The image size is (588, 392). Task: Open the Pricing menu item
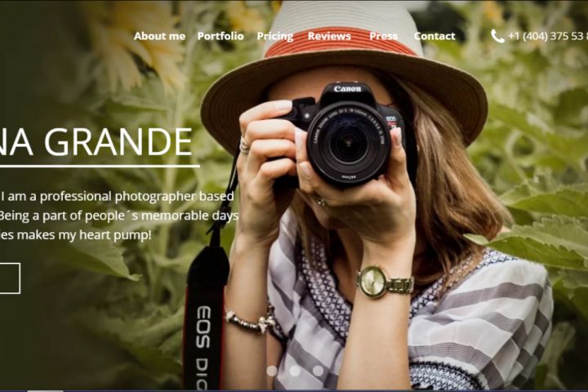275,37
